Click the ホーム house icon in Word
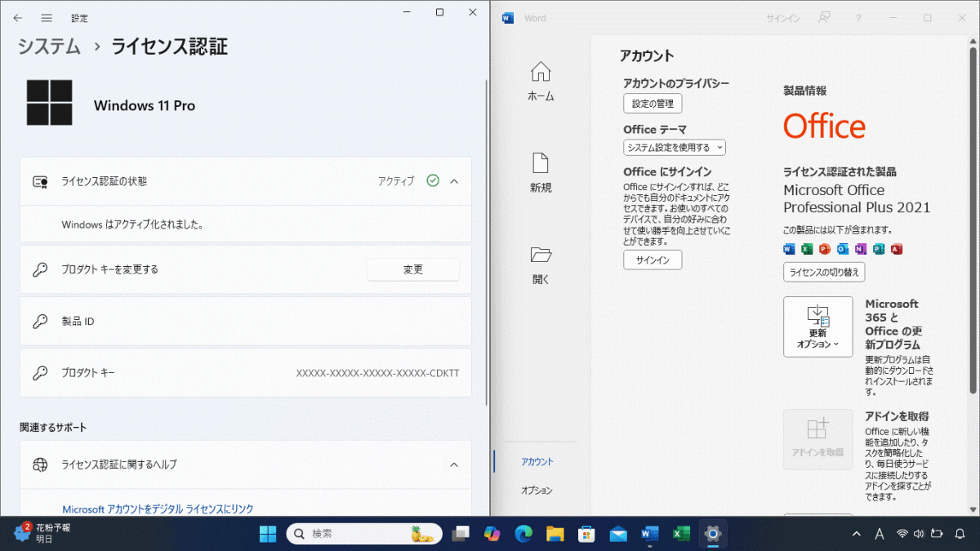This screenshot has width=980, height=551. (x=541, y=72)
